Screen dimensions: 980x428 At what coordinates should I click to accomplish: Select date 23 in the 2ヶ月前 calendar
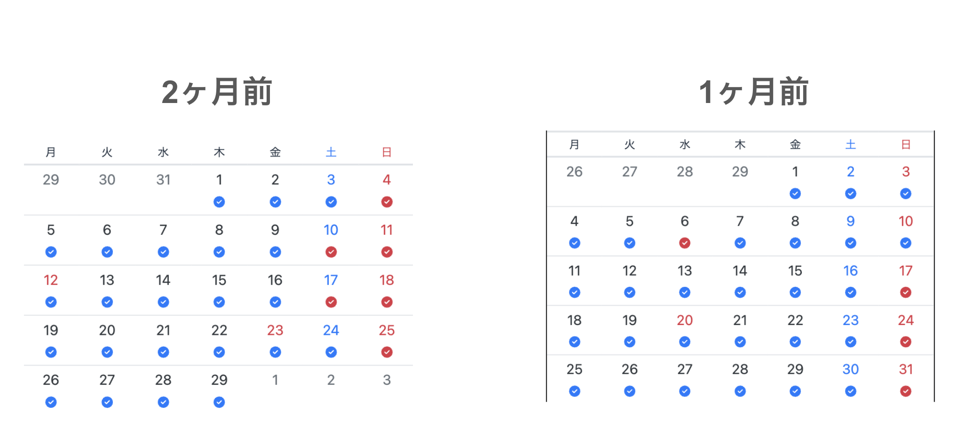(x=275, y=330)
